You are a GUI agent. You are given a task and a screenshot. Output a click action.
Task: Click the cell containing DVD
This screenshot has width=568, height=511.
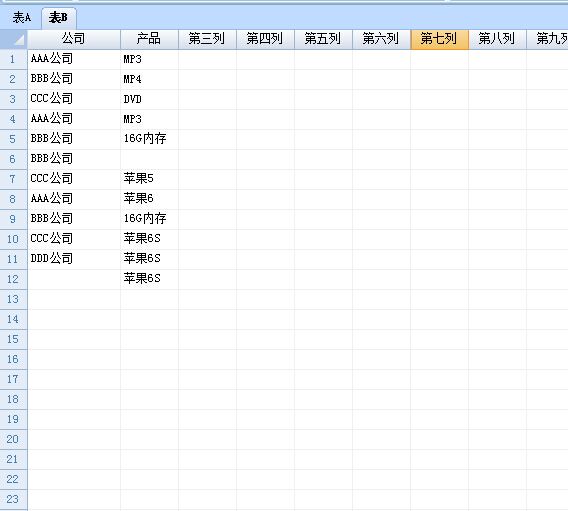pos(149,99)
